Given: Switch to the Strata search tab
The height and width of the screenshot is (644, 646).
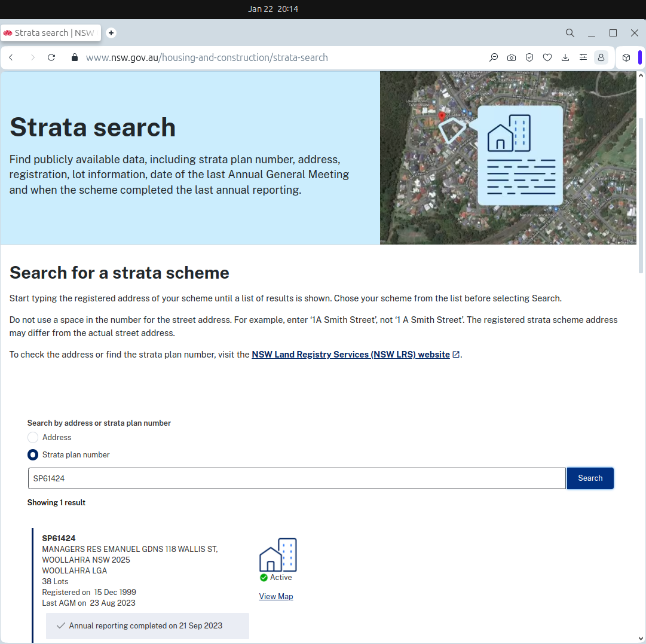Looking at the screenshot, I should [51, 33].
